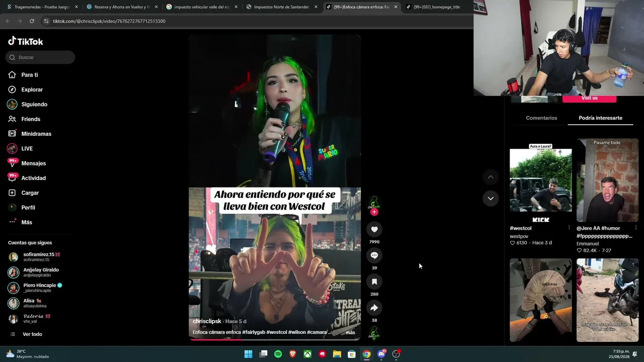Open the Mensajes inbox icon
The height and width of the screenshot is (362, 644).
(12, 163)
